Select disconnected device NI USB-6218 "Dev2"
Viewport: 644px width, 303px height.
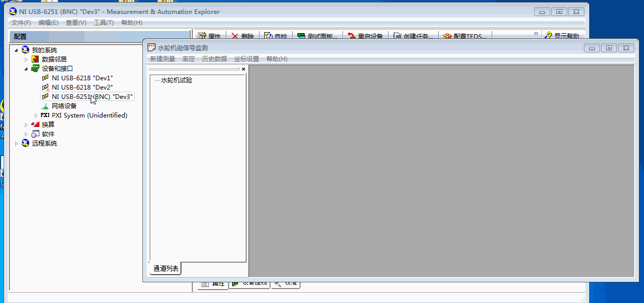(82, 88)
